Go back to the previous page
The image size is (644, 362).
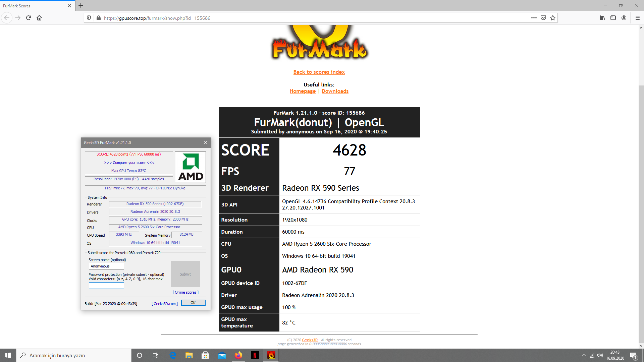(x=7, y=18)
